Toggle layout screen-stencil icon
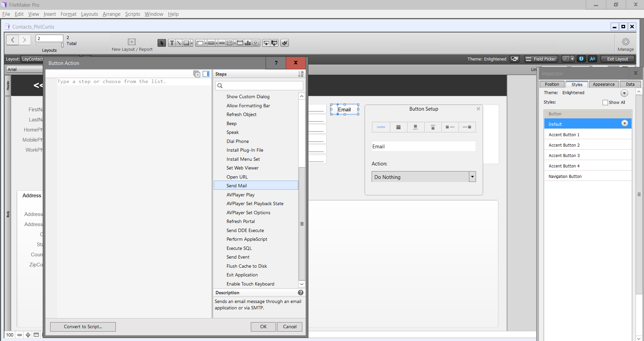Screen dimensions: 644x341 (x=566, y=59)
